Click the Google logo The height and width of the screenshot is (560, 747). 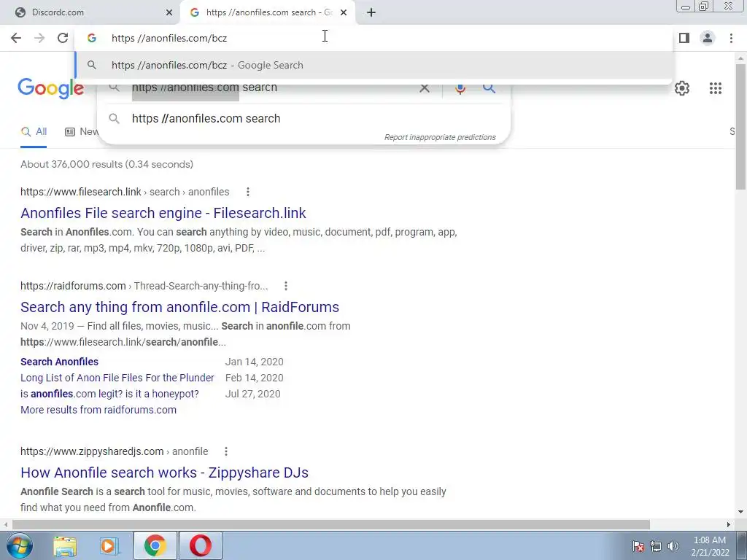pyautogui.click(x=51, y=88)
